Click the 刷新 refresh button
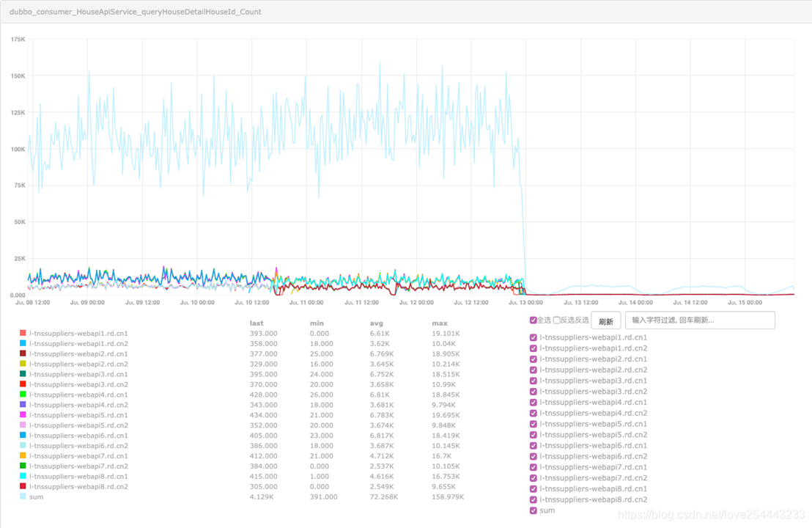Viewport: 812px width, 528px height. [606, 321]
